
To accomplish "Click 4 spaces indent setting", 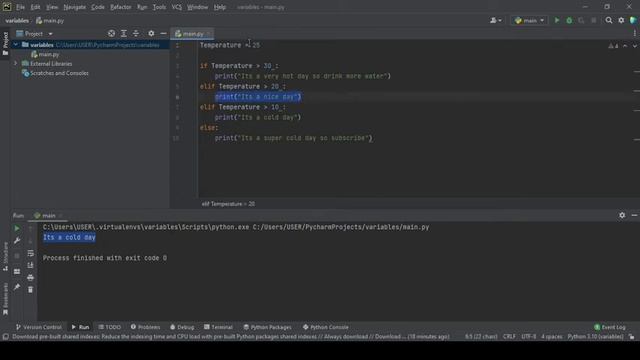I will pos(551,337).
